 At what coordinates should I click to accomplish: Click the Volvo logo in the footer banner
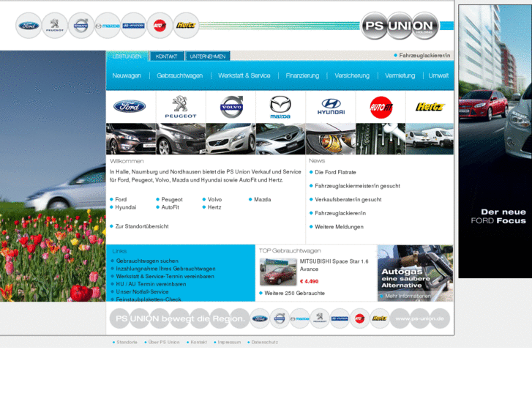point(280,318)
